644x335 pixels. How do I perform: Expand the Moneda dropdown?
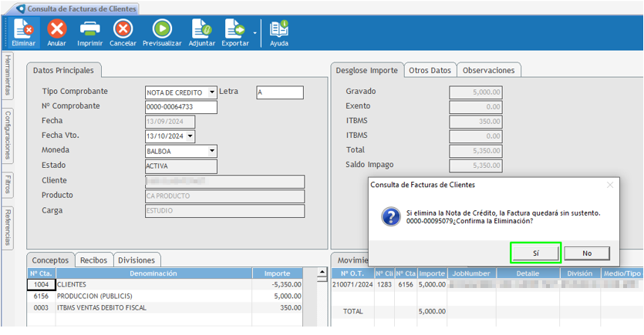[212, 151]
